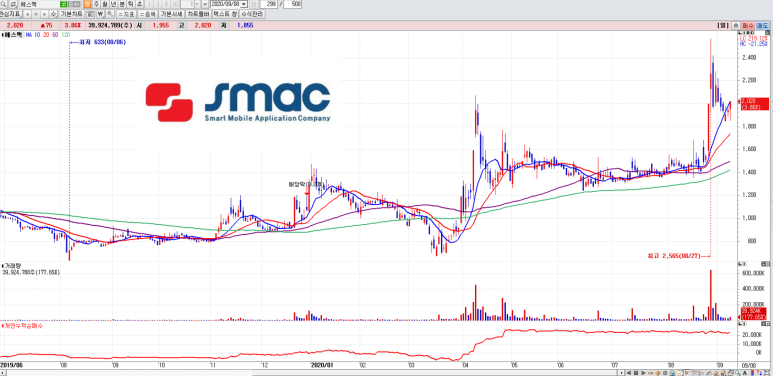Select the 일 daily period button
The width and height of the screenshot is (773, 376).
88,4
